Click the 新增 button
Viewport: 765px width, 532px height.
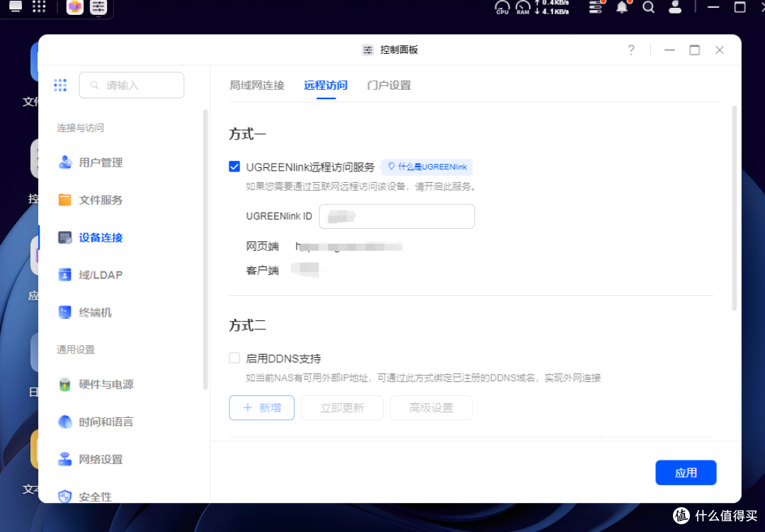tap(261, 407)
